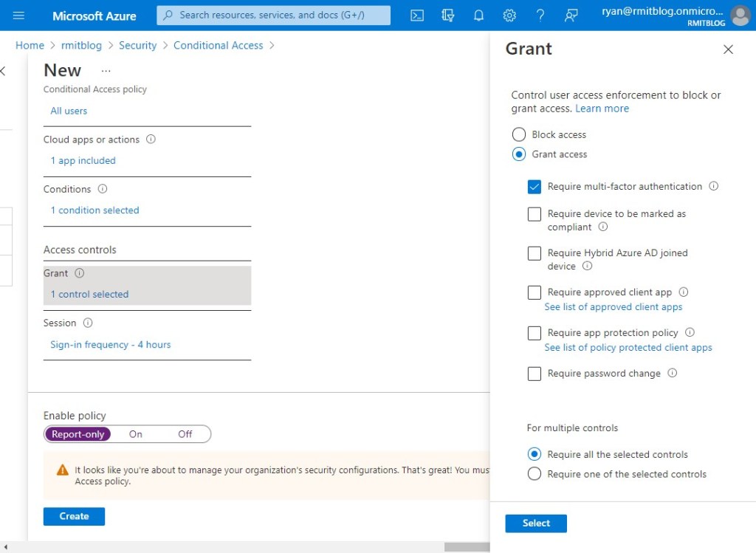Screen dimensions: 756x553
Task: Close the Grant pane
Action: pyautogui.click(x=728, y=49)
